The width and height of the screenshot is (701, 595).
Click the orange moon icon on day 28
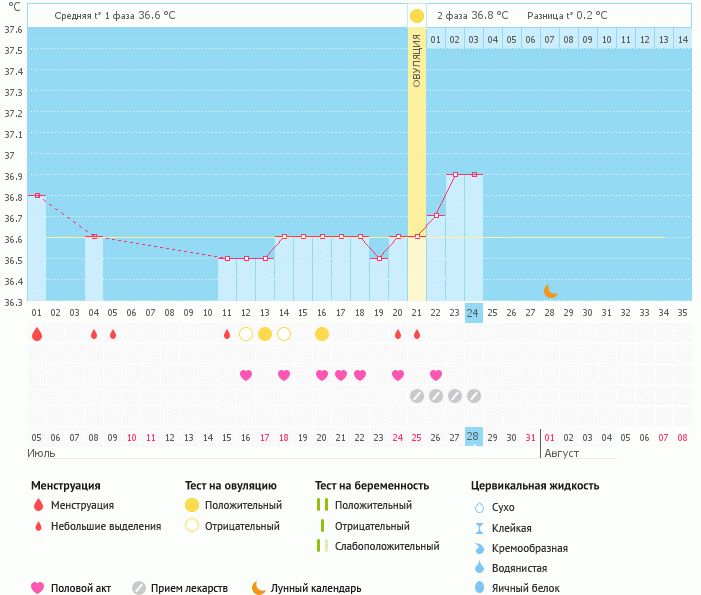550,290
